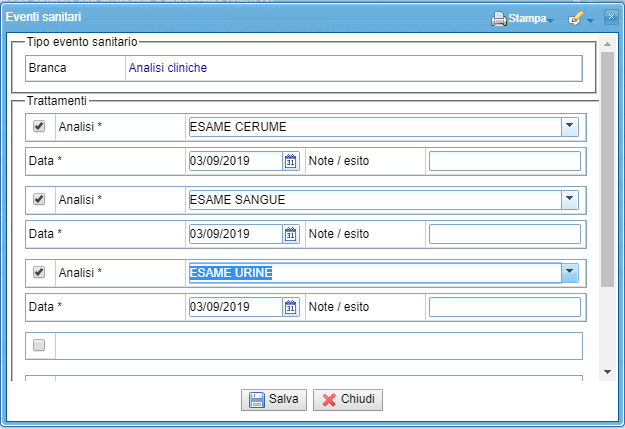625x429 pixels.
Task: Focus Note / esito field for ESAME CERUME
Action: point(505,161)
